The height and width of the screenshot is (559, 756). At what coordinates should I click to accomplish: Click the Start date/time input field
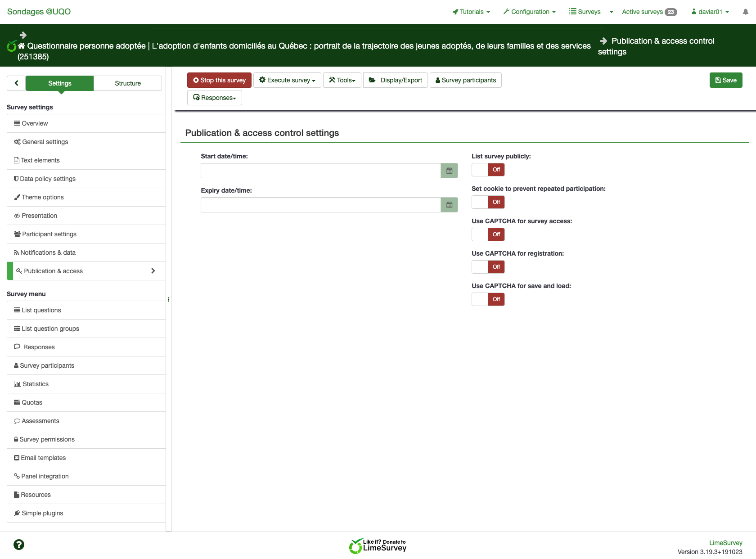pyautogui.click(x=320, y=171)
